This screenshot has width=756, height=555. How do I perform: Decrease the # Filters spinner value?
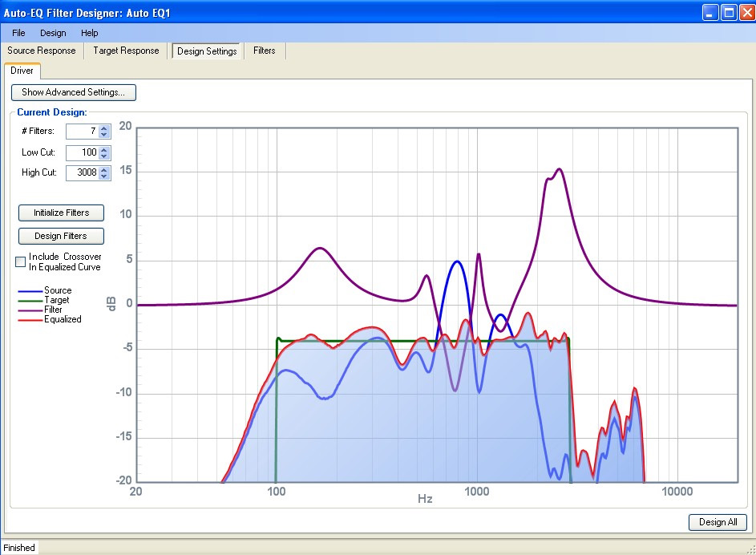[x=104, y=135]
